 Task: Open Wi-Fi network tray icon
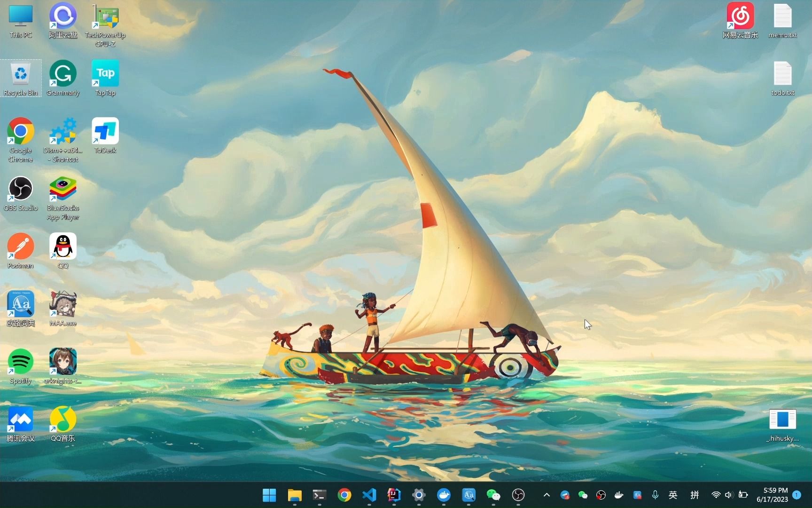pyautogui.click(x=716, y=495)
